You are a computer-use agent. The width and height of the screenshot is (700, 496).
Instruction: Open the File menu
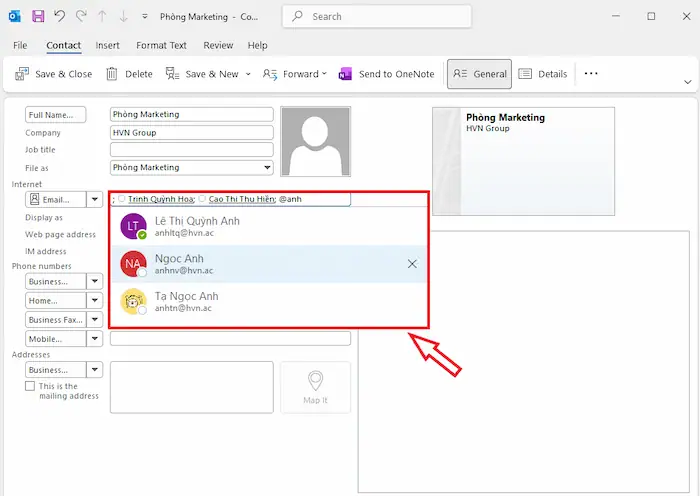(x=20, y=45)
